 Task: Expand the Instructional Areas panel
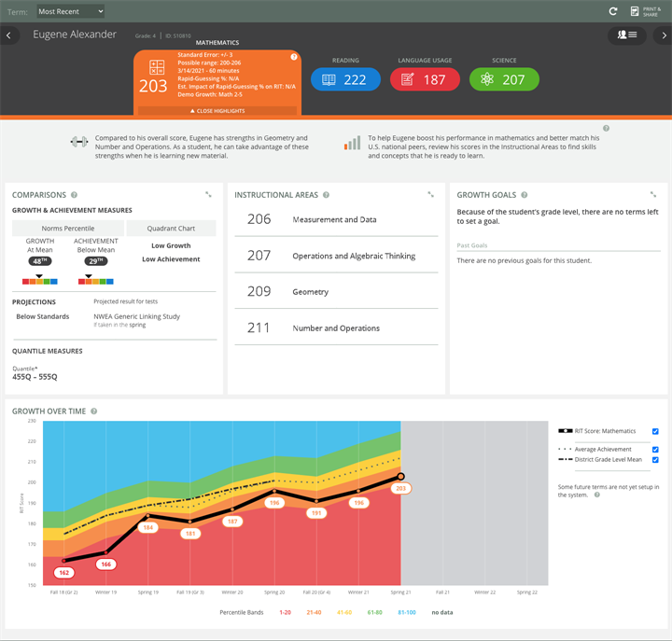[x=431, y=195]
